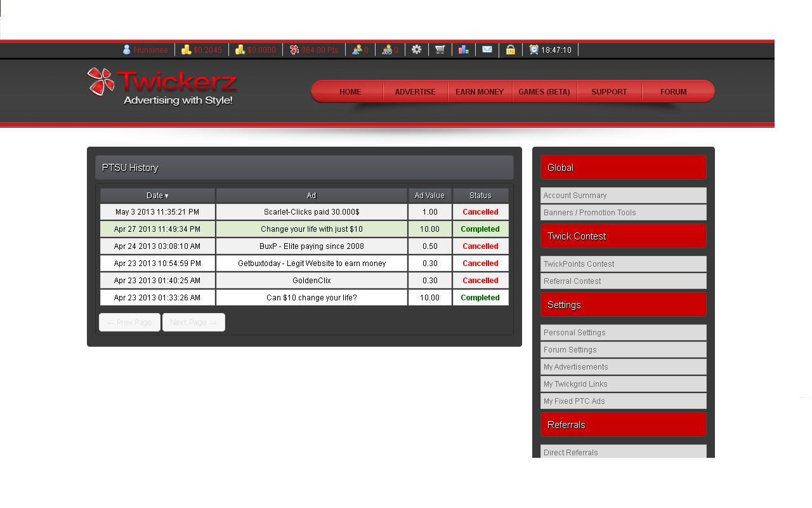Open settings with the gear icon

click(x=416, y=50)
